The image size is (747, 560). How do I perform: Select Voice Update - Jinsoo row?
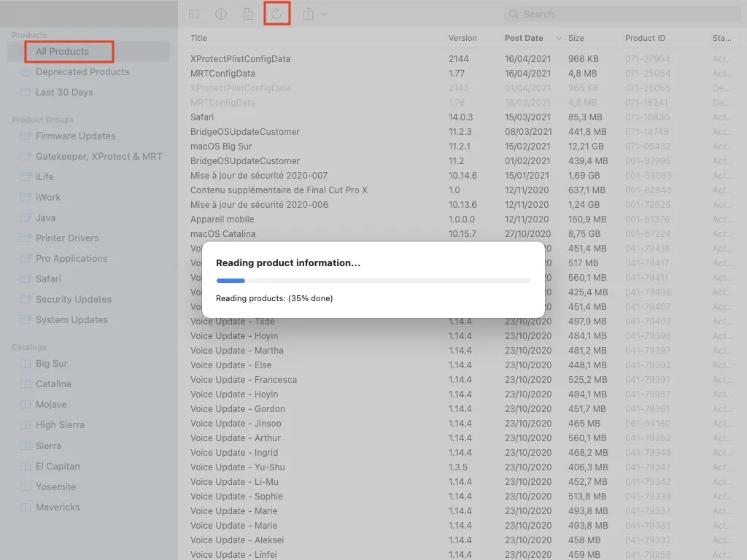[462, 424]
